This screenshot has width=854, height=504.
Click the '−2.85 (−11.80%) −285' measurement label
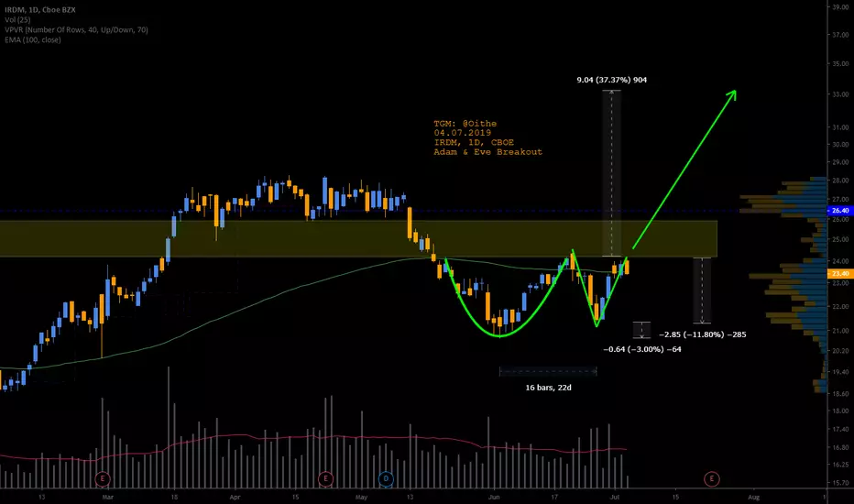coord(703,334)
